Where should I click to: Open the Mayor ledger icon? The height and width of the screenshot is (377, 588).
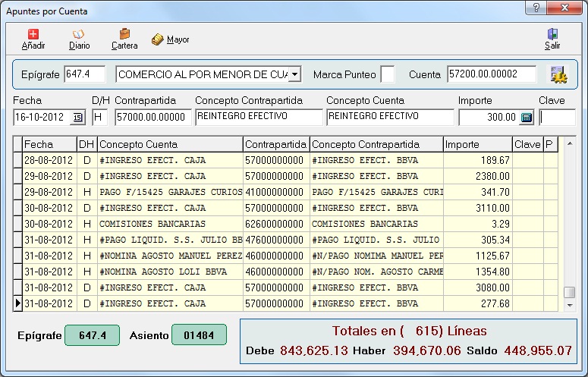click(158, 39)
